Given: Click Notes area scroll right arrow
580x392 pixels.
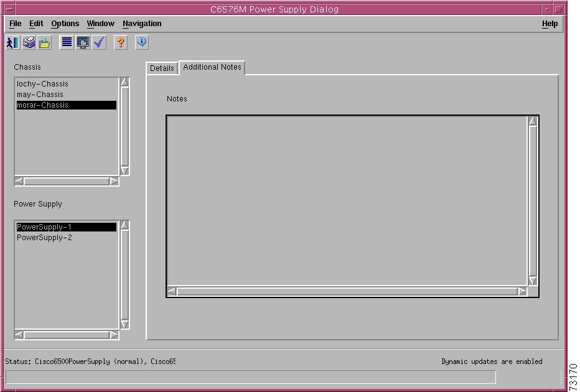Looking at the screenshot, I should (x=522, y=291).
